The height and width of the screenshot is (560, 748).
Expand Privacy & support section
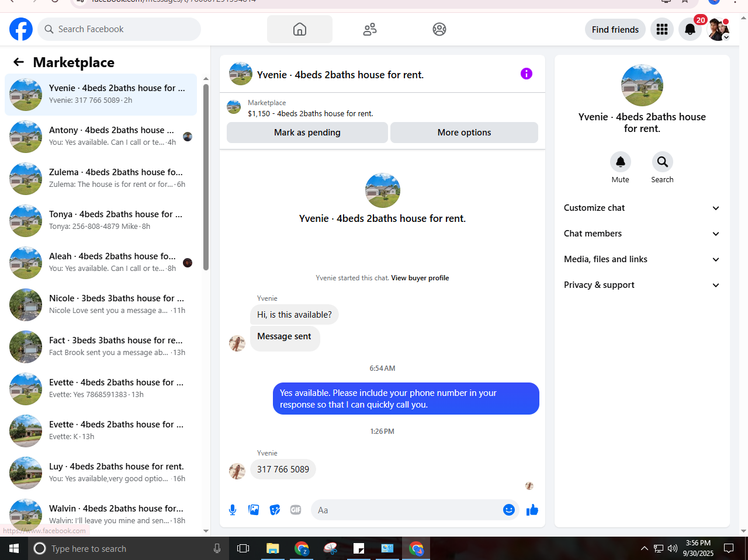pyautogui.click(x=642, y=285)
